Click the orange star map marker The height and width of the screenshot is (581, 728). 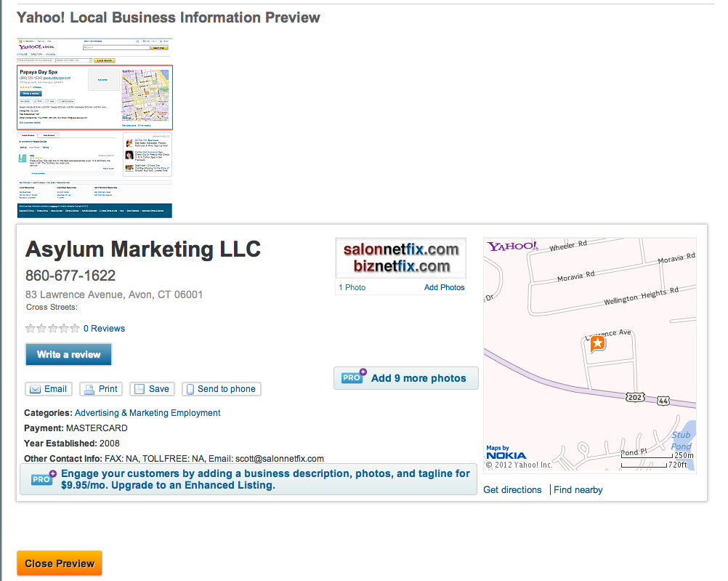[x=597, y=343]
